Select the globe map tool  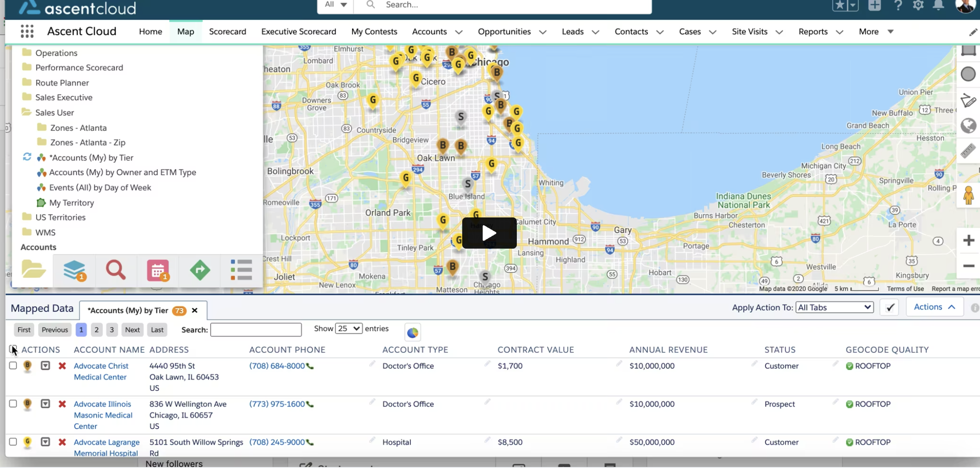tap(968, 126)
